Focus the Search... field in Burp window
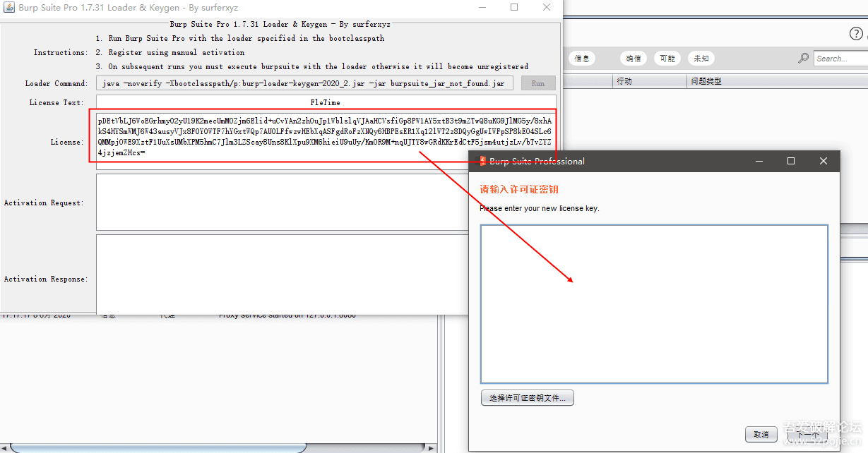The height and width of the screenshot is (453, 868). (x=840, y=59)
